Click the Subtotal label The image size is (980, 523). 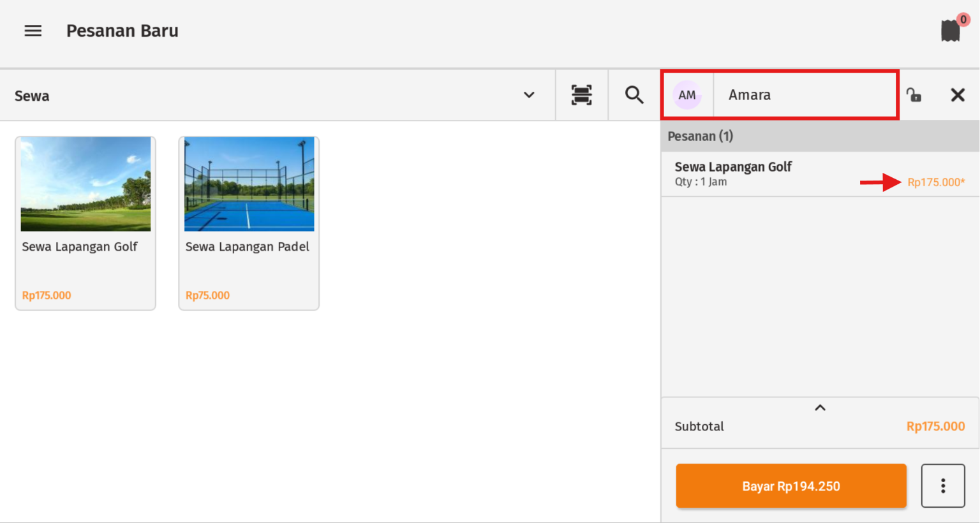(x=699, y=427)
